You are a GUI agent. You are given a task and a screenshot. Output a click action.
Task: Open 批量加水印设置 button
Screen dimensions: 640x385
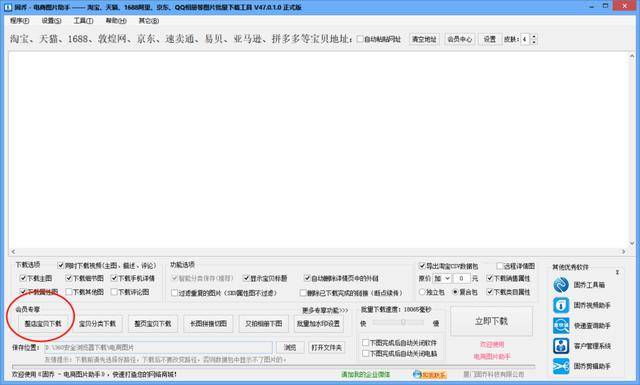[318, 323]
